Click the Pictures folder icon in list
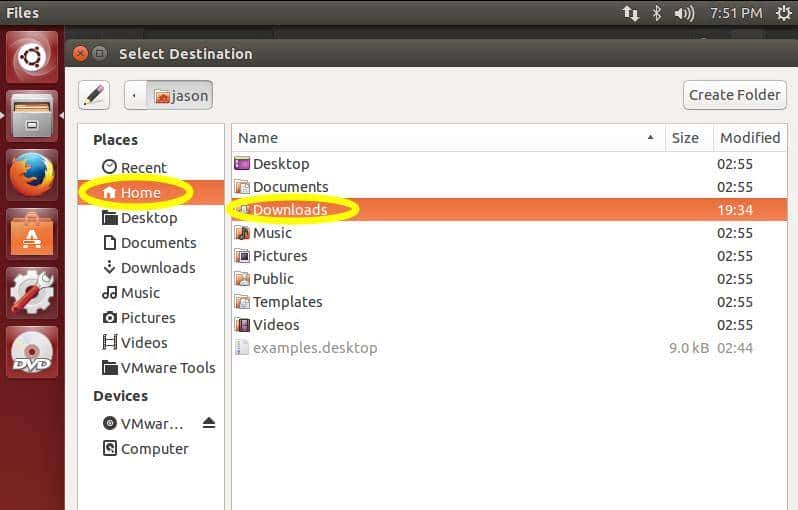Image resolution: width=798 pixels, height=510 pixels. [242, 256]
